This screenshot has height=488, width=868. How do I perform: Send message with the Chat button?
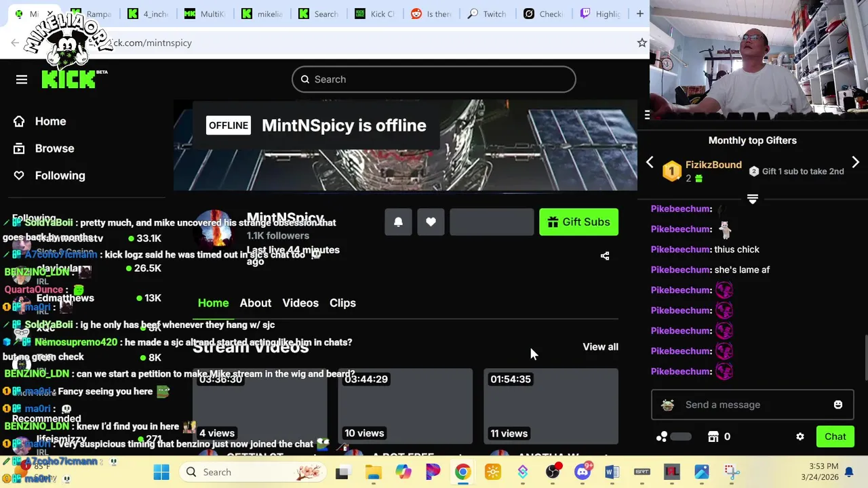(835, 436)
